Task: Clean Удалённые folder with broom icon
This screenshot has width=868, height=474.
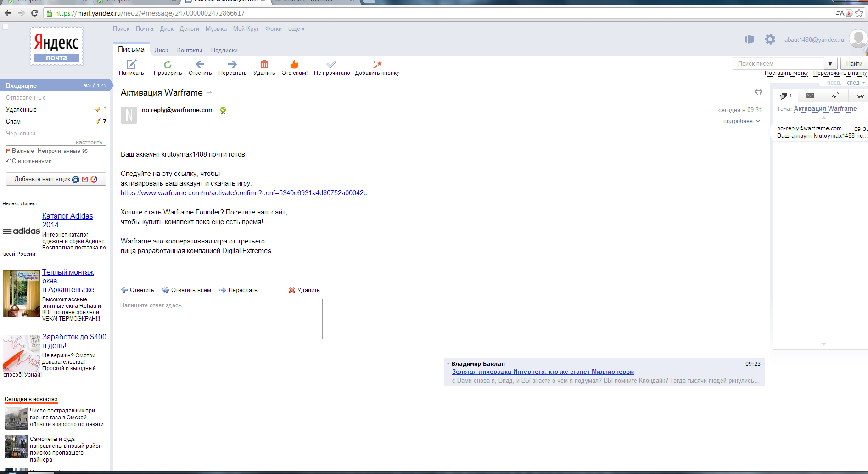Action: point(98,109)
